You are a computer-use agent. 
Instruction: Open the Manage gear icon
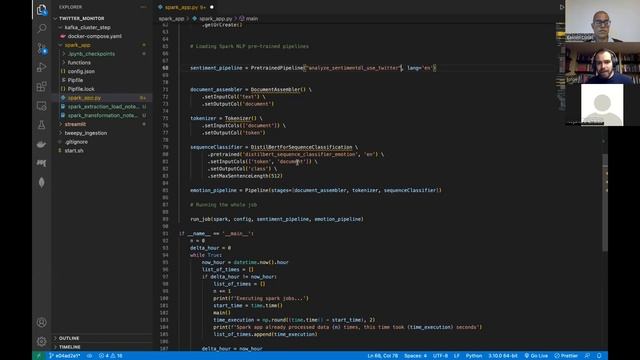[42, 341]
